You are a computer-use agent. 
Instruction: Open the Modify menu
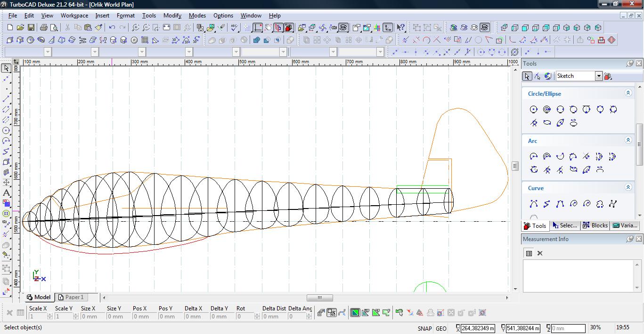[172, 16]
